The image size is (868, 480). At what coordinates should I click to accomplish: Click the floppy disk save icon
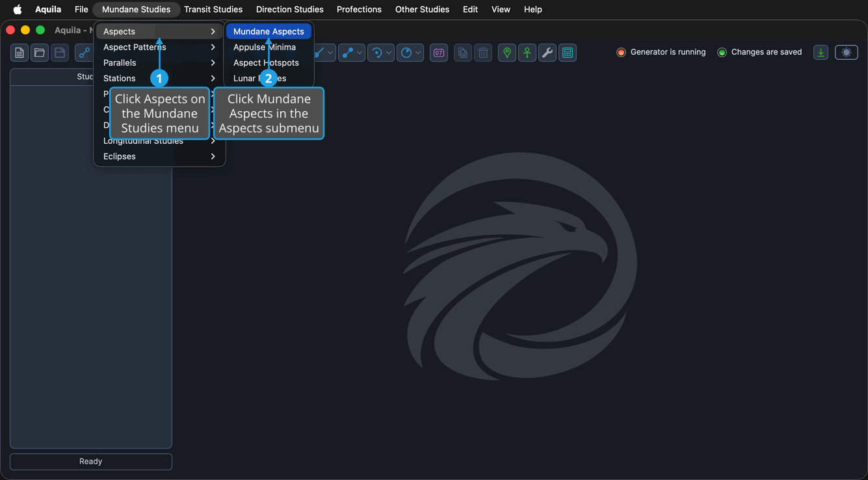click(x=60, y=53)
